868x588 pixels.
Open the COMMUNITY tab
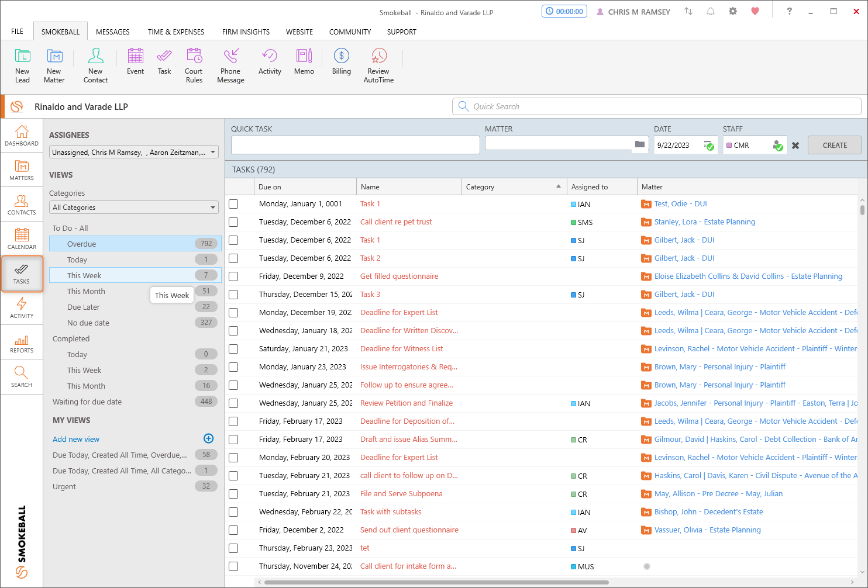tap(350, 32)
